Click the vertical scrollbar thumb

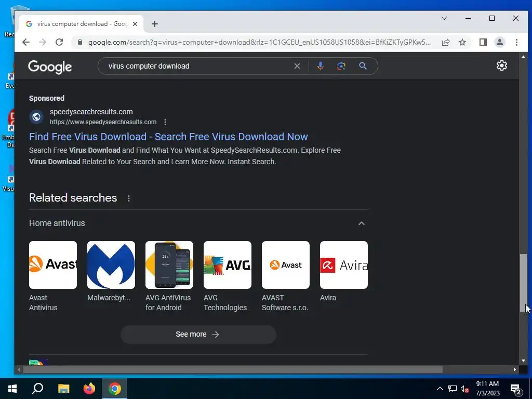[524, 283]
